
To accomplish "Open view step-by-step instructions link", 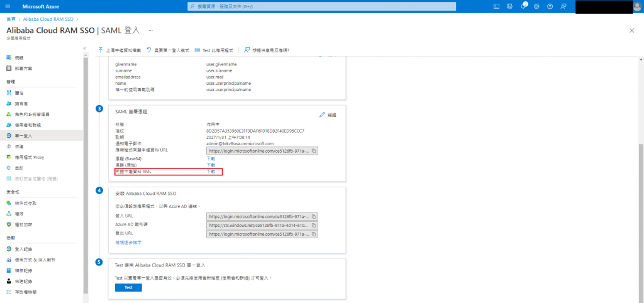I will coord(128,243).
